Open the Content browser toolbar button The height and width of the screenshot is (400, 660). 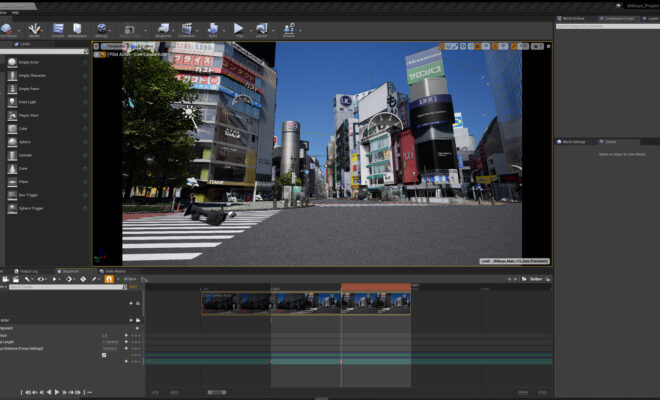(x=58, y=30)
